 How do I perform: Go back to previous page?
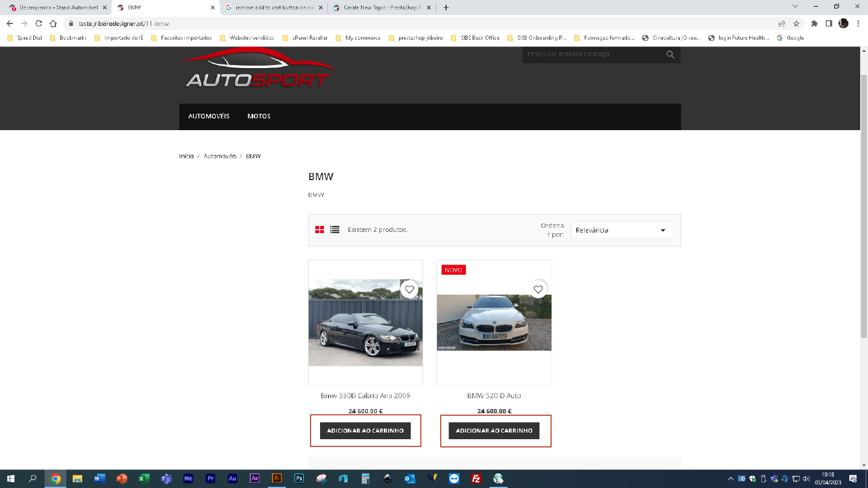(10, 23)
